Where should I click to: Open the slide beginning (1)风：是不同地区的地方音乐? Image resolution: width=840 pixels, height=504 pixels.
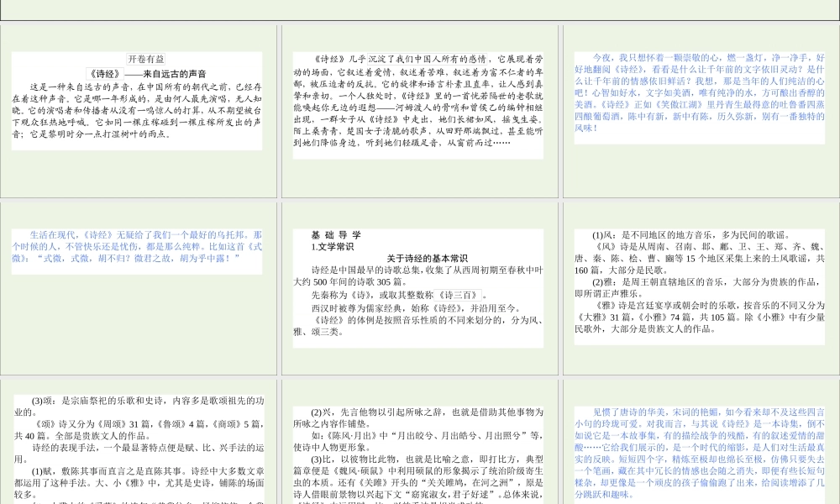pyautogui.click(x=701, y=288)
